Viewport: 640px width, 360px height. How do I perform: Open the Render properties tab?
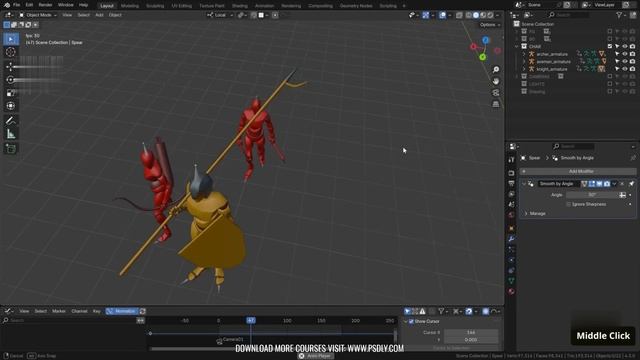[511, 173]
